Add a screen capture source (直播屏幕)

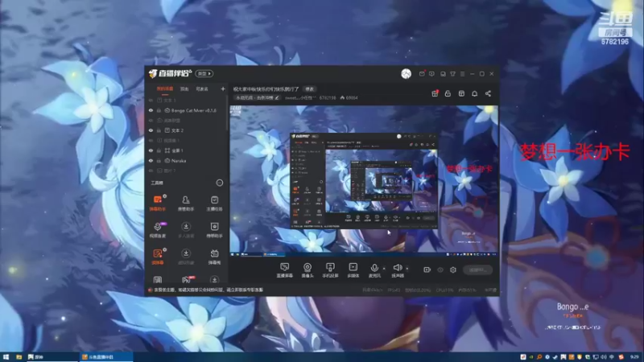(x=285, y=270)
